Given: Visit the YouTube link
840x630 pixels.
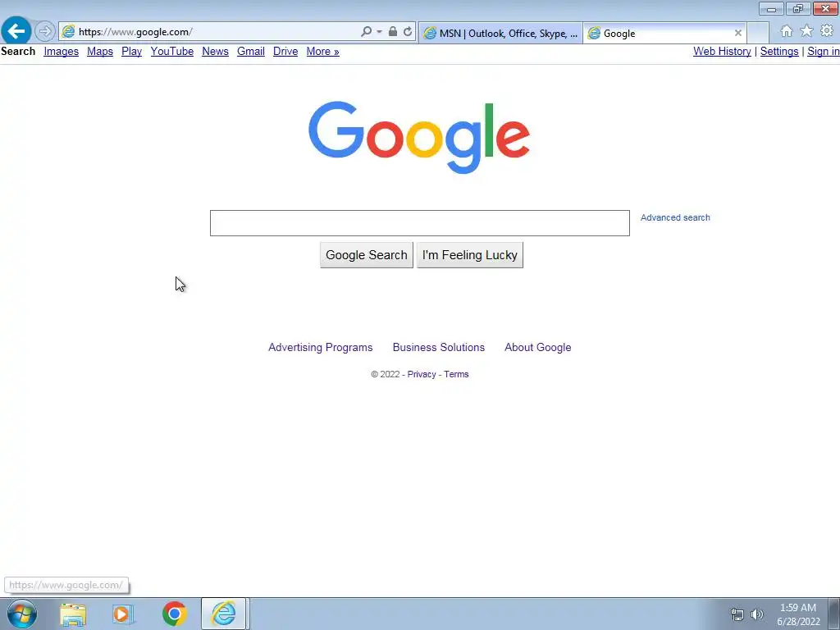Looking at the screenshot, I should 172,52.
